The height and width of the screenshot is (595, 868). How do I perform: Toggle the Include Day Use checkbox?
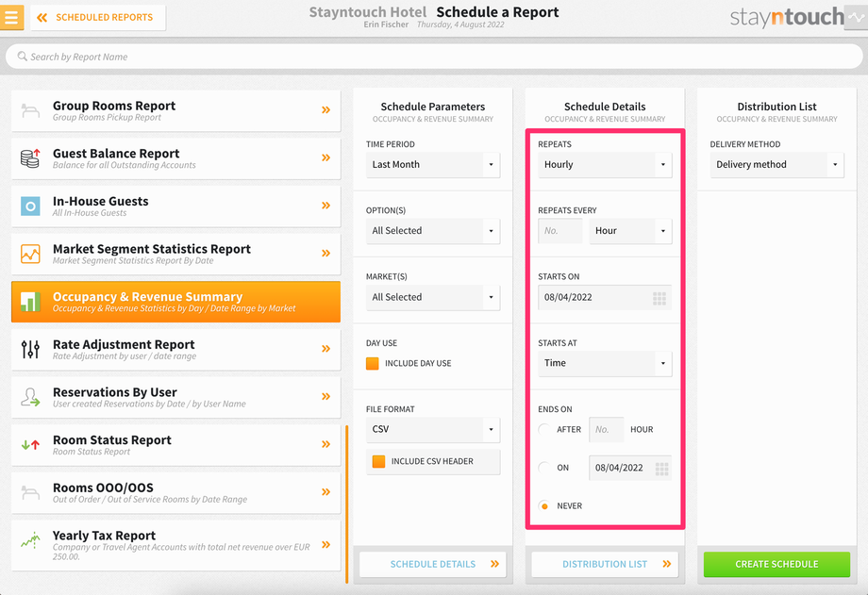(x=373, y=364)
